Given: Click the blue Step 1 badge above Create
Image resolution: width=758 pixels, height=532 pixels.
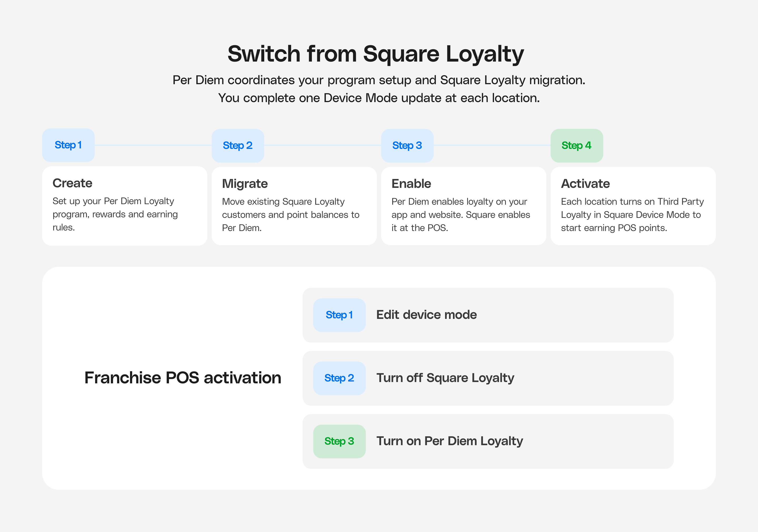Looking at the screenshot, I should (68, 145).
